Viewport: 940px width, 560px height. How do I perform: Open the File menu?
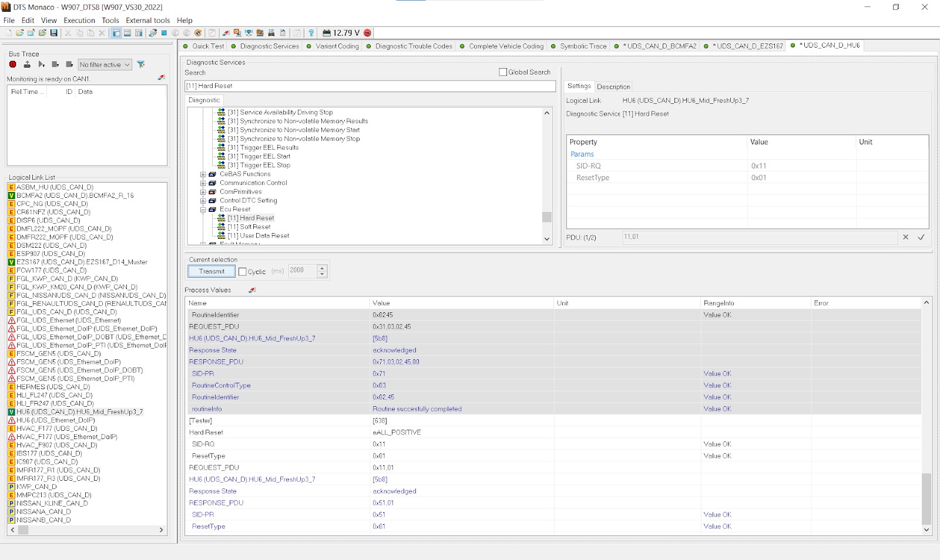click(9, 20)
